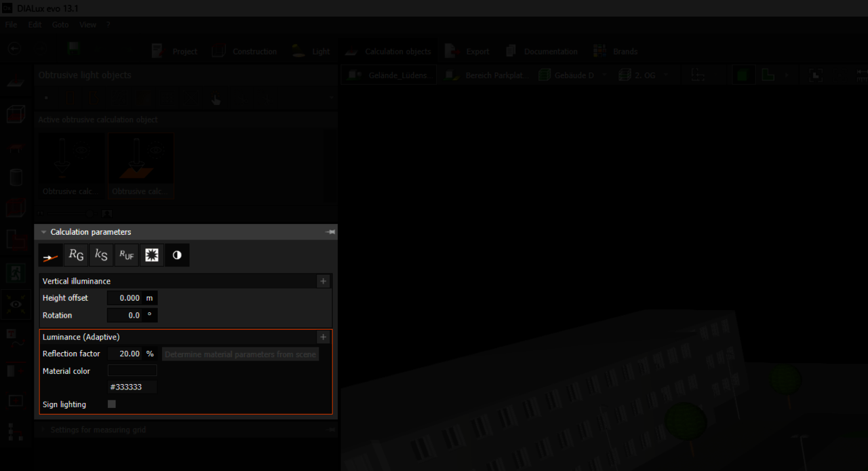Image resolution: width=868 pixels, height=471 pixels.
Task: Expand the Settings for measuring grid section
Action: tap(44, 430)
